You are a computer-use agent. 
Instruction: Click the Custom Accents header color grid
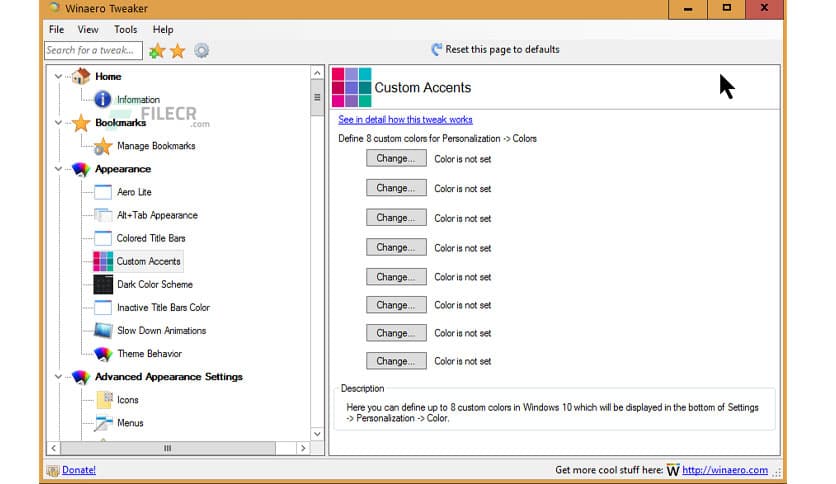tap(351, 87)
